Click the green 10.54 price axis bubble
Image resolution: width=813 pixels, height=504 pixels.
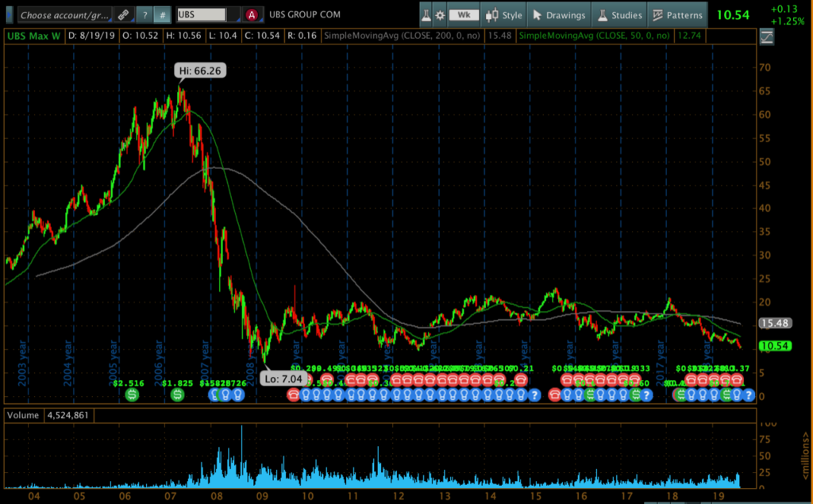(x=775, y=346)
